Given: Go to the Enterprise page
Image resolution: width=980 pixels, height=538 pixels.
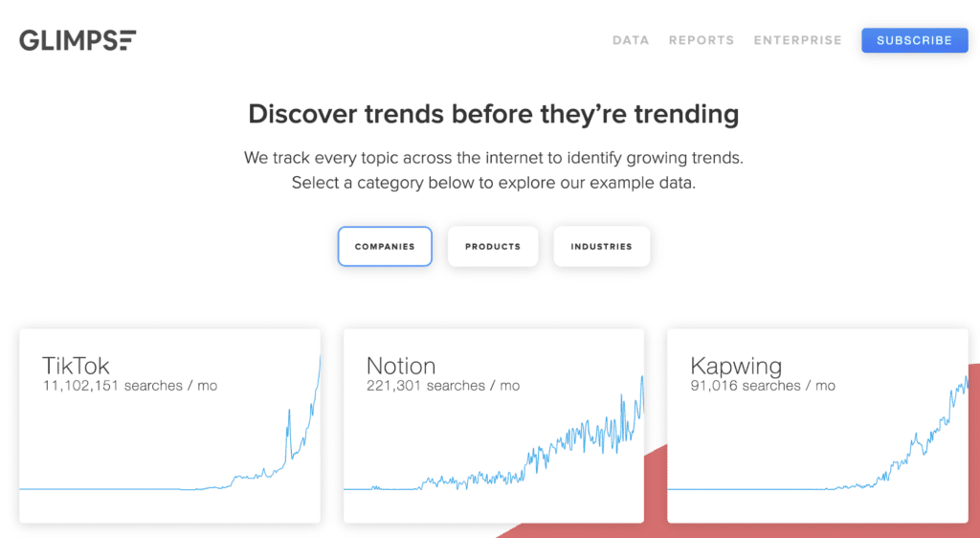Looking at the screenshot, I should (797, 40).
